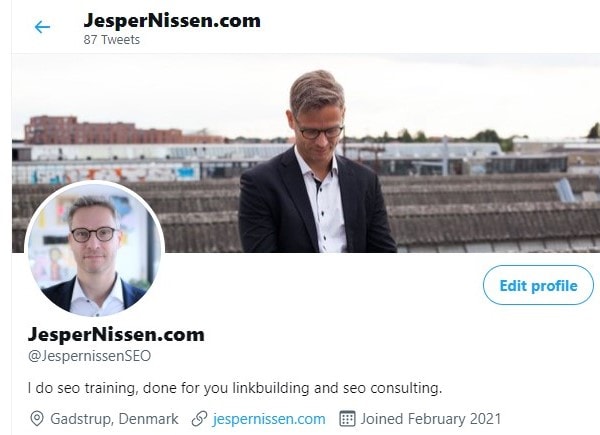Open the rooftop banner header image
This screenshot has width=600, height=435.
point(306,153)
